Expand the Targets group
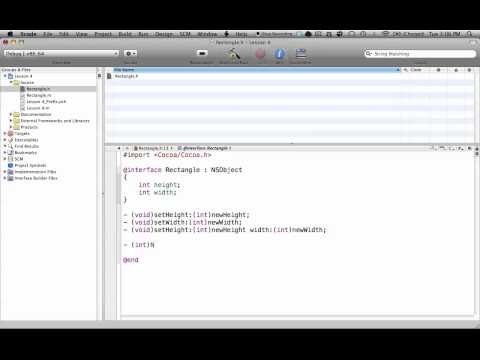This screenshot has height=360, width=480. click(5, 133)
